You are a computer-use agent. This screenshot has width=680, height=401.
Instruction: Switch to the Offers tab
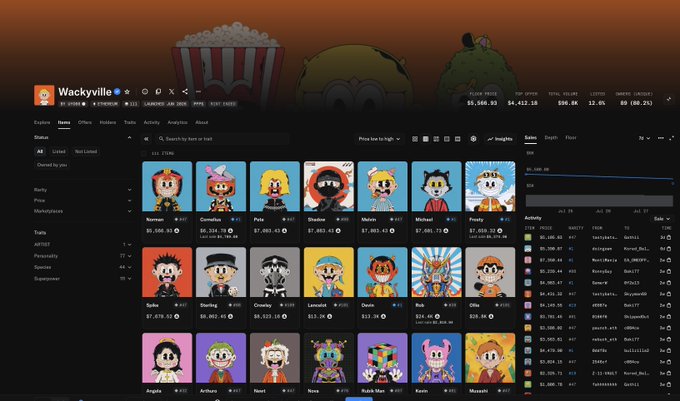(85, 122)
